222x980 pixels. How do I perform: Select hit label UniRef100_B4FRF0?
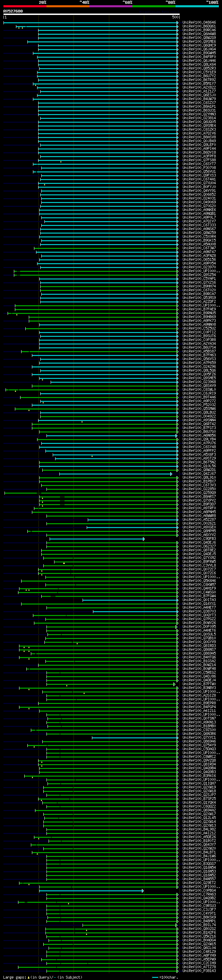coord(199,57)
